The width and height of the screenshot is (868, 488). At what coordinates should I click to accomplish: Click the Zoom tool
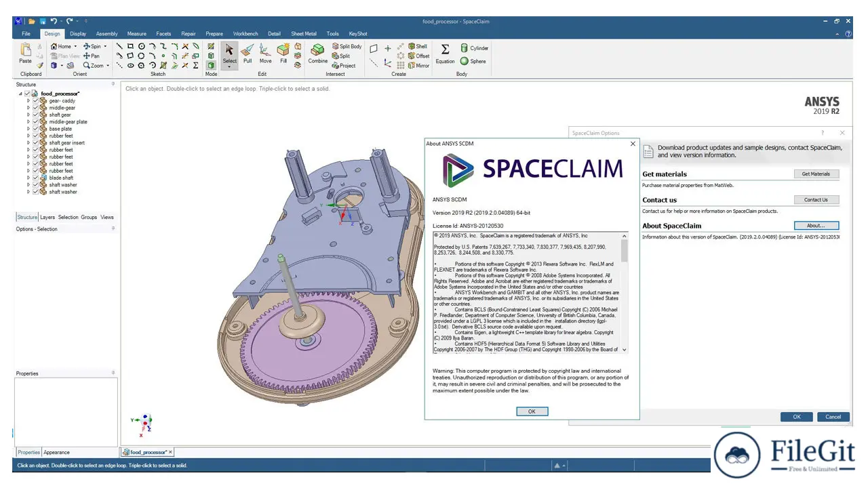93,66
